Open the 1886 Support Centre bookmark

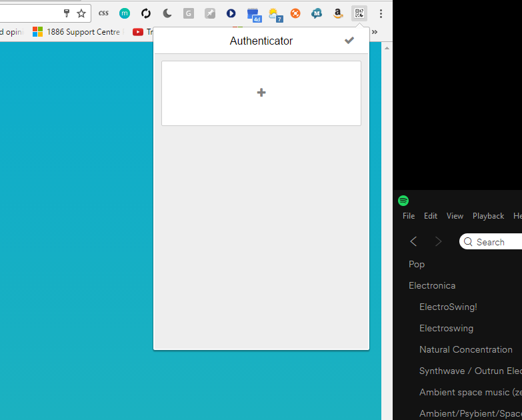tap(76, 31)
